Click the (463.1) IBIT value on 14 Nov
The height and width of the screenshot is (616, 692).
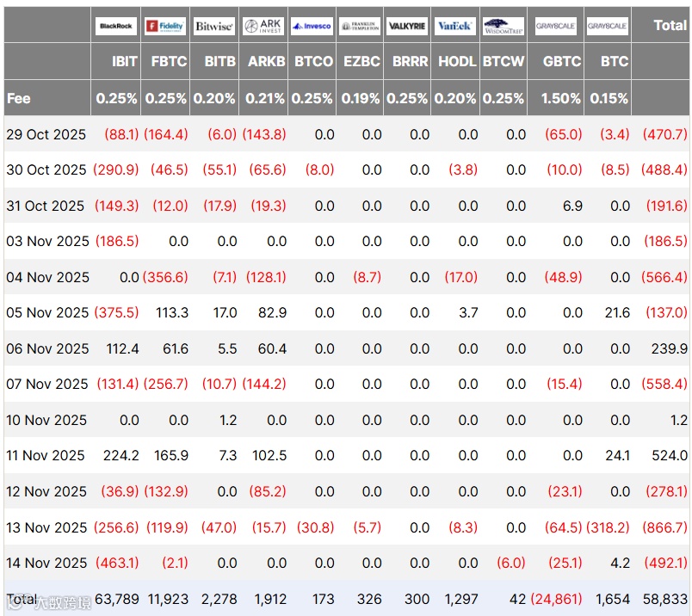coord(117,563)
